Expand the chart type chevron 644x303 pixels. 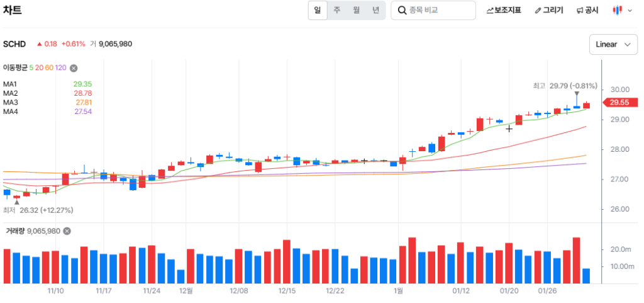pos(630,11)
